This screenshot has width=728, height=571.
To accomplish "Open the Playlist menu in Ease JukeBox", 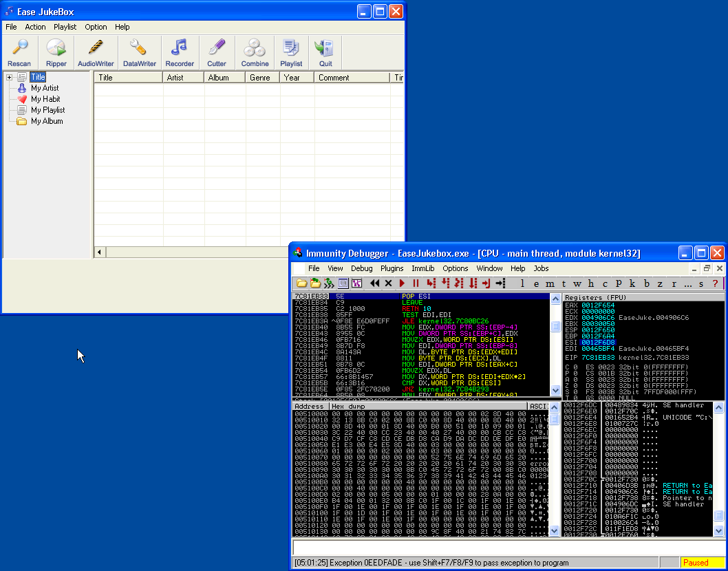I will 65,27.
